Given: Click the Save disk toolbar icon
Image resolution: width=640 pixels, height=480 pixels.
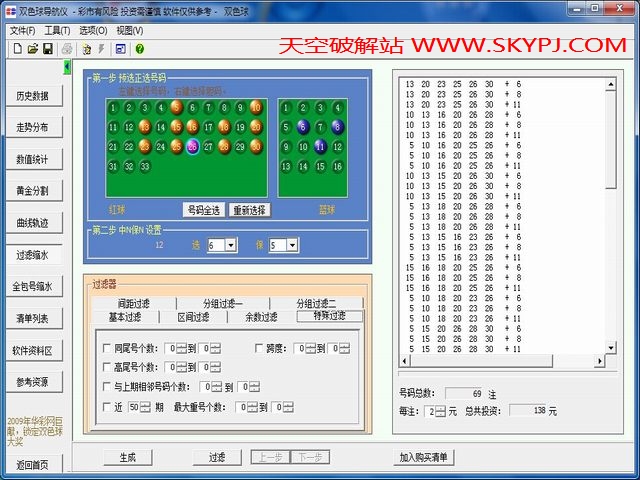Looking at the screenshot, I should coord(47,48).
